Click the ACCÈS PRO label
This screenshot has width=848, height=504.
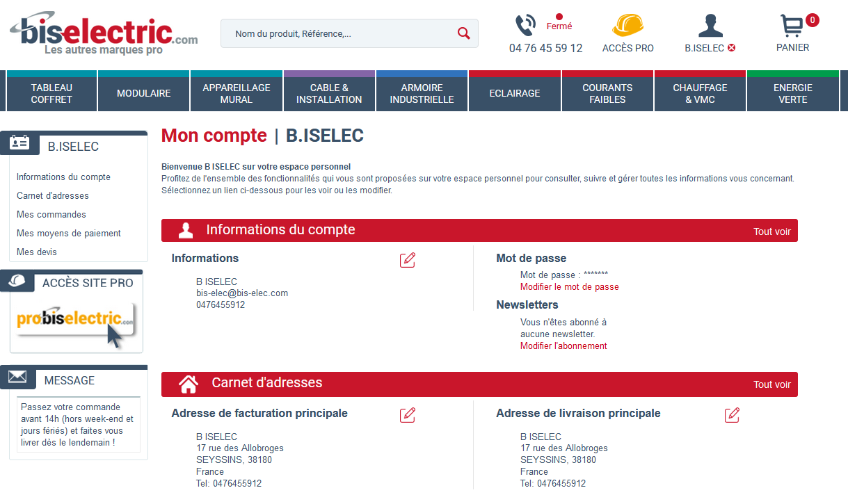(x=628, y=48)
